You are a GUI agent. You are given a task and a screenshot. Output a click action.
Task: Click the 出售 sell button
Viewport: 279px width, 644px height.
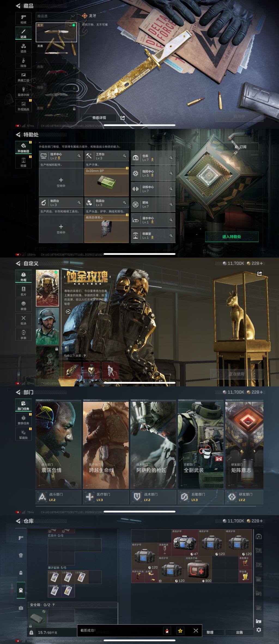pyautogui.click(x=239, y=632)
